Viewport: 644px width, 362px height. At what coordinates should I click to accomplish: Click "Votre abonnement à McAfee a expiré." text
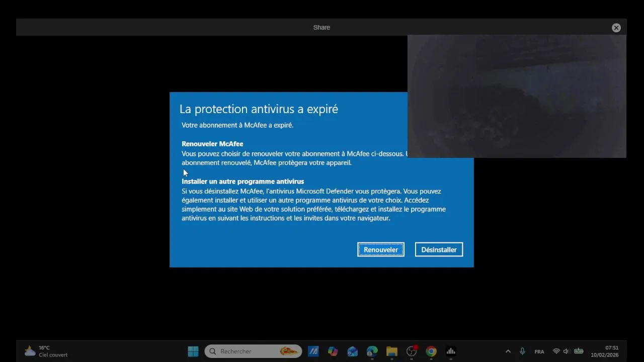237,125
